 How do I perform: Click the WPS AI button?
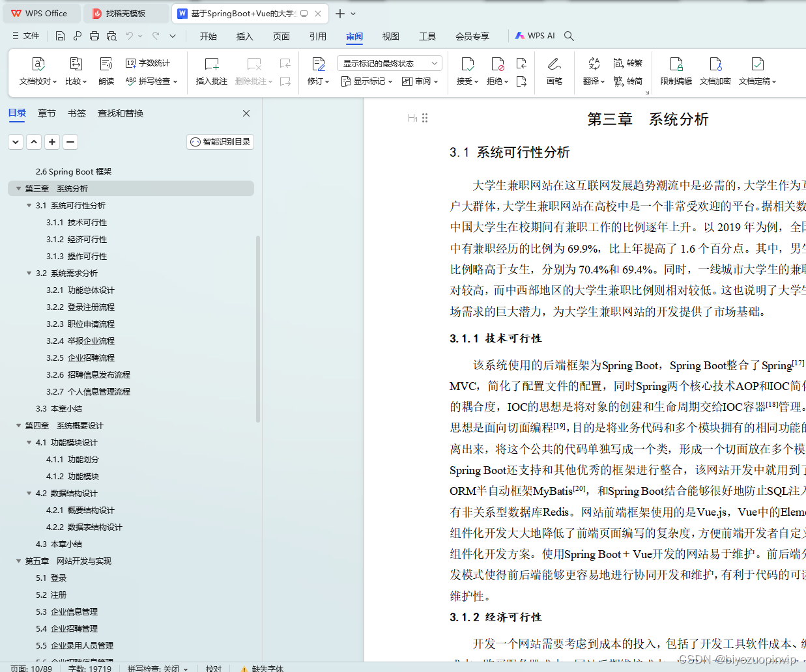[535, 36]
